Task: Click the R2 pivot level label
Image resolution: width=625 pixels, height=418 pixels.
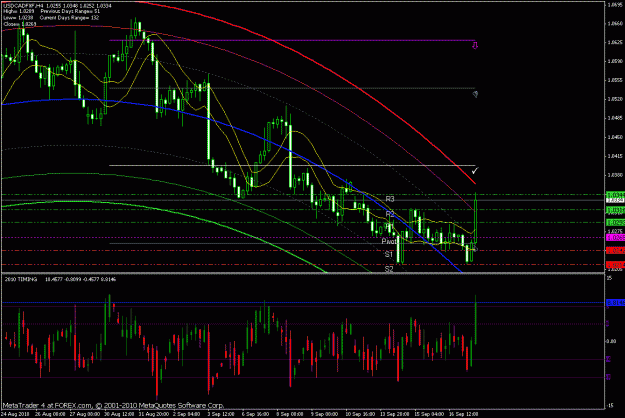Action: coord(390,214)
